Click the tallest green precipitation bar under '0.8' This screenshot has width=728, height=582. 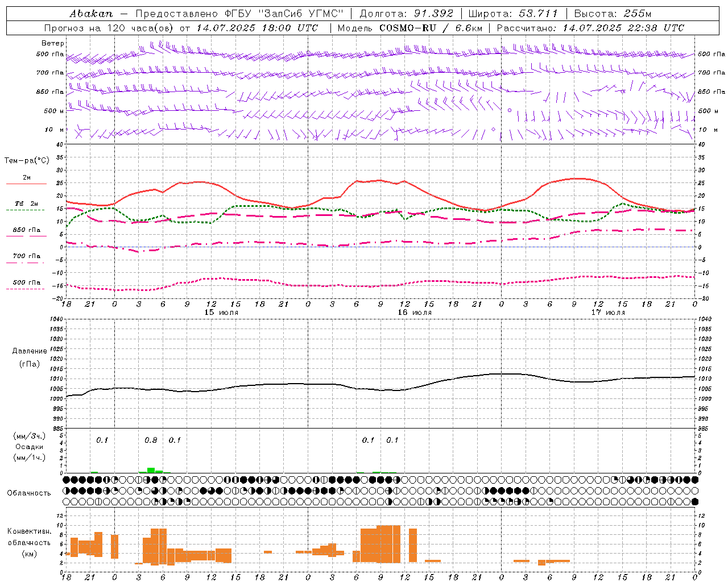(x=151, y=470)
